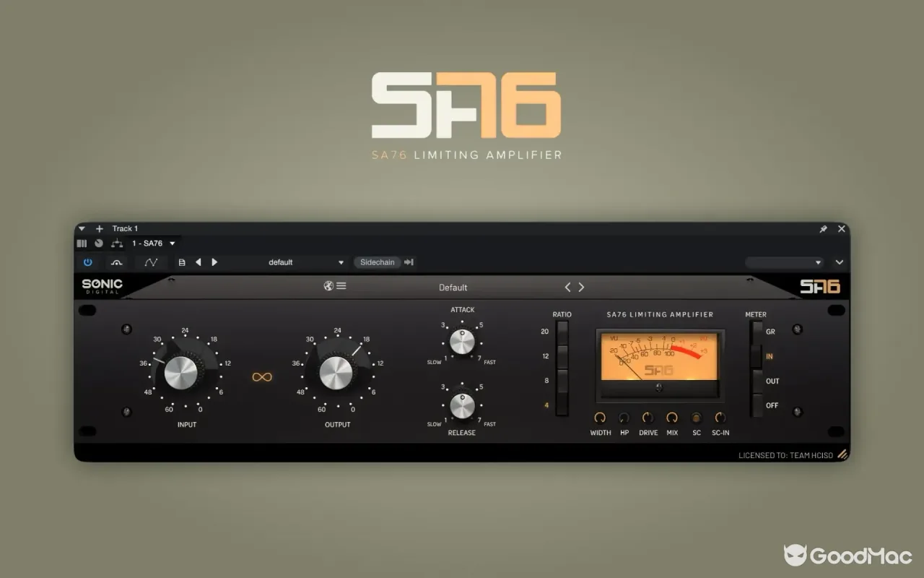Click the add plus icon beside Track 1
The height and width of the screenshot is (578, 924).
(x=100, y=229)
